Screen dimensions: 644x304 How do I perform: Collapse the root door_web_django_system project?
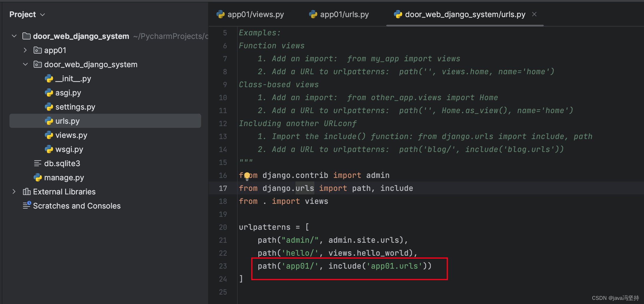[x=14, y=36]
